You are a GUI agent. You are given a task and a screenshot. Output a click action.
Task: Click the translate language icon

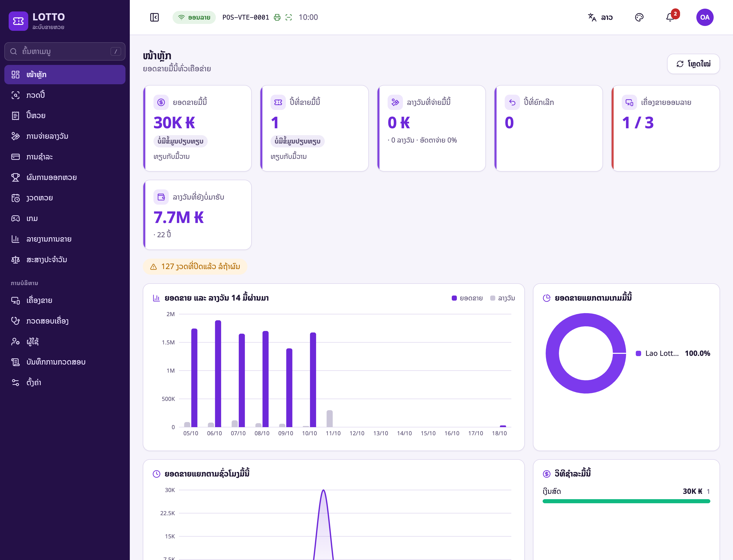click(x=592, y=17)
